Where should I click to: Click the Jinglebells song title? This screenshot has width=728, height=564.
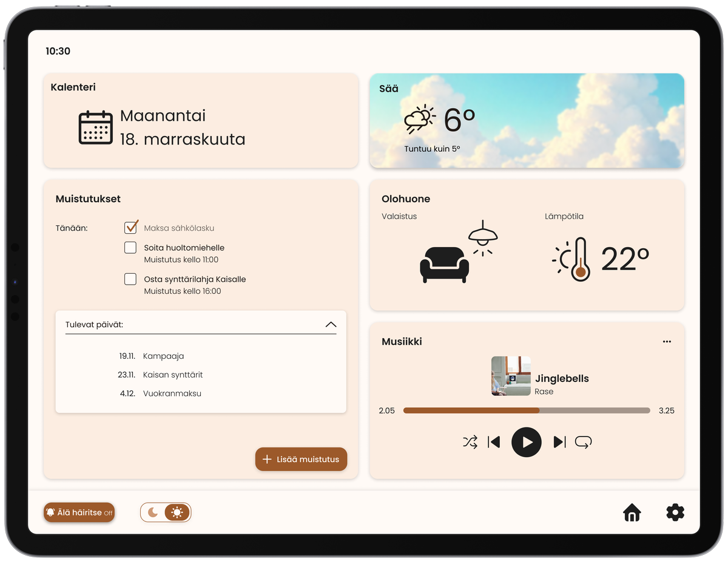[x=562, y=378]
